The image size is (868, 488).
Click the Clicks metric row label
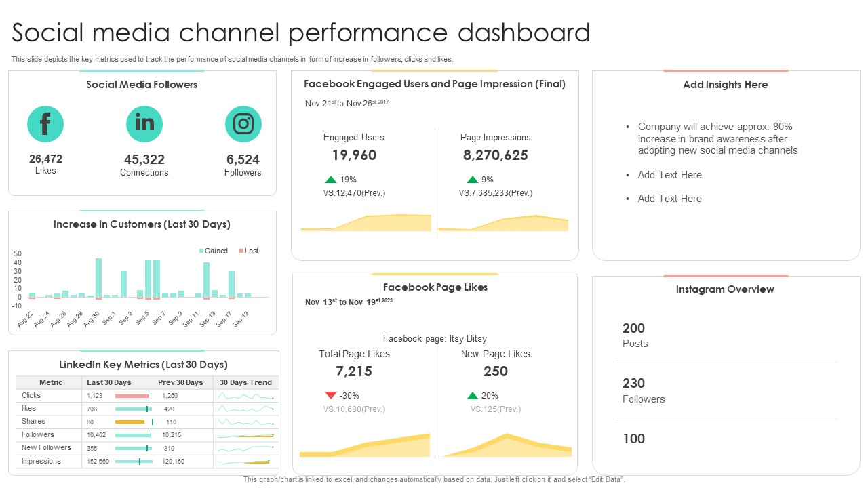pyautogui.click(x=31, y=396)
